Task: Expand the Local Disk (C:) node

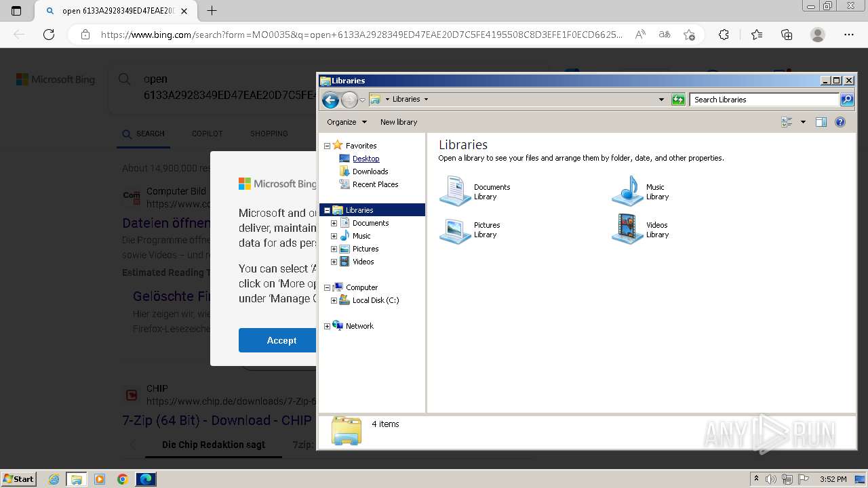Action: click(x=334, y=300)
